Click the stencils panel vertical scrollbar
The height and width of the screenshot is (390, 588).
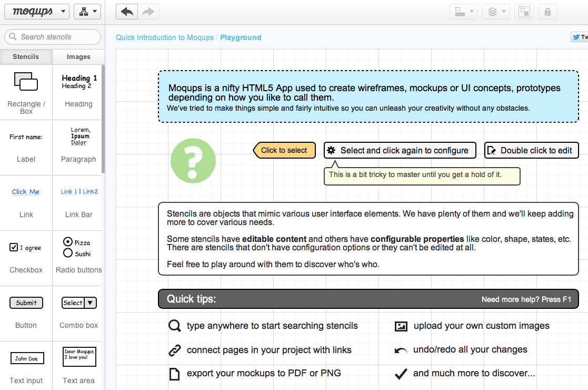[x=103, y=119]
